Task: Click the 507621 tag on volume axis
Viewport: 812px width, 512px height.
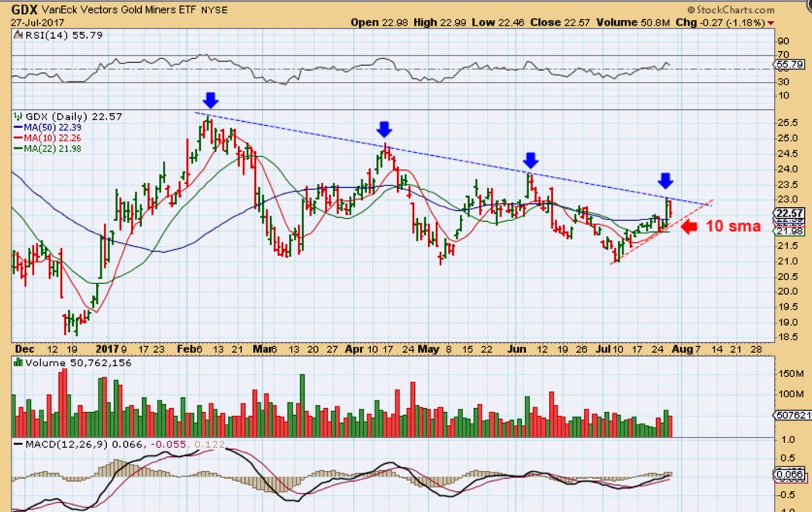Action: pyautogui.click(x=791, y=415)
